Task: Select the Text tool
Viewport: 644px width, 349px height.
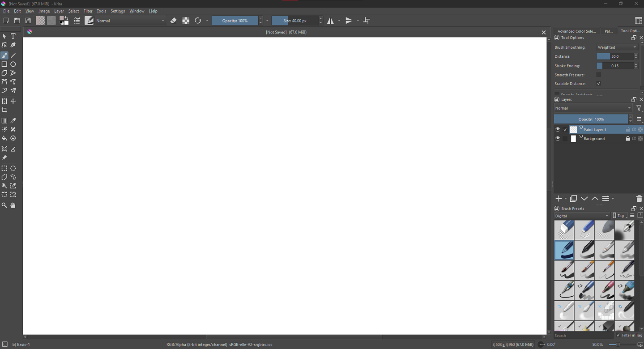Action: pos(13,36)
